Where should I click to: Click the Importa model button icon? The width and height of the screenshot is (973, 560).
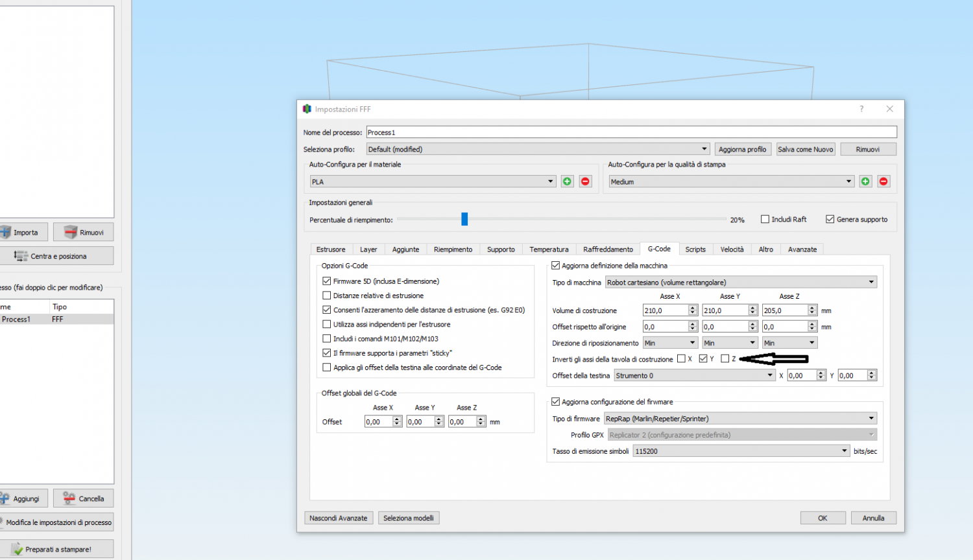[6, 232]
